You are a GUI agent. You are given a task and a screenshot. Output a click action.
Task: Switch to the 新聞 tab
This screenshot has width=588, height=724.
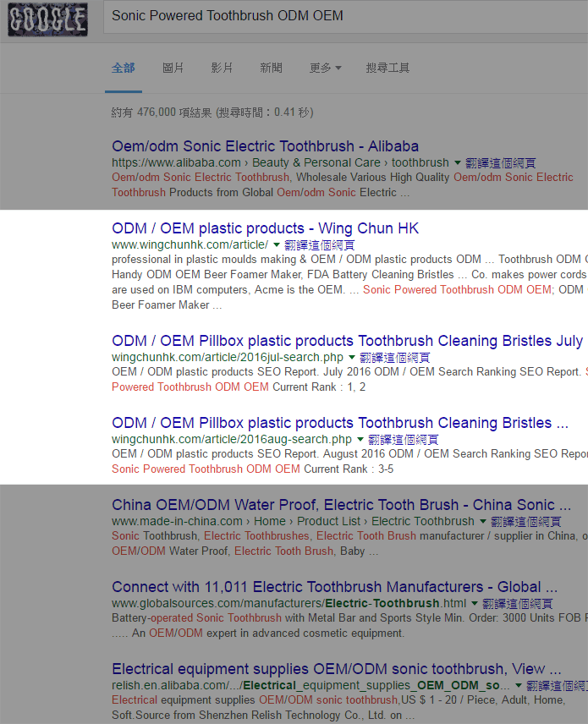tap(271, 68)
